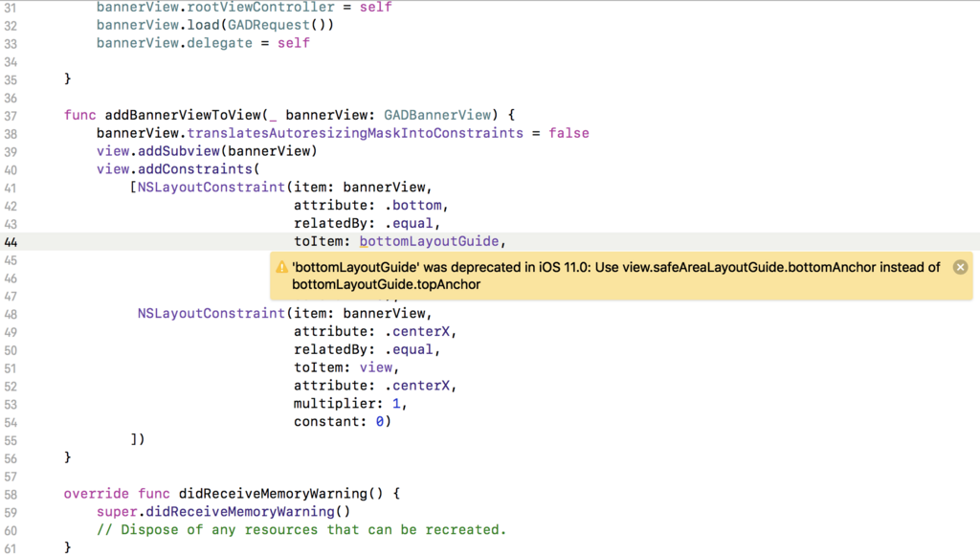980x556 pixels.
Task: Click .equal on line 50
Action: click(409, 350)
